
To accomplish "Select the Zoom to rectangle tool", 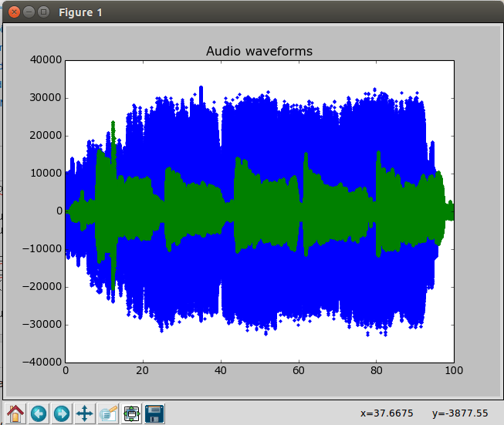I will (108, 413).
